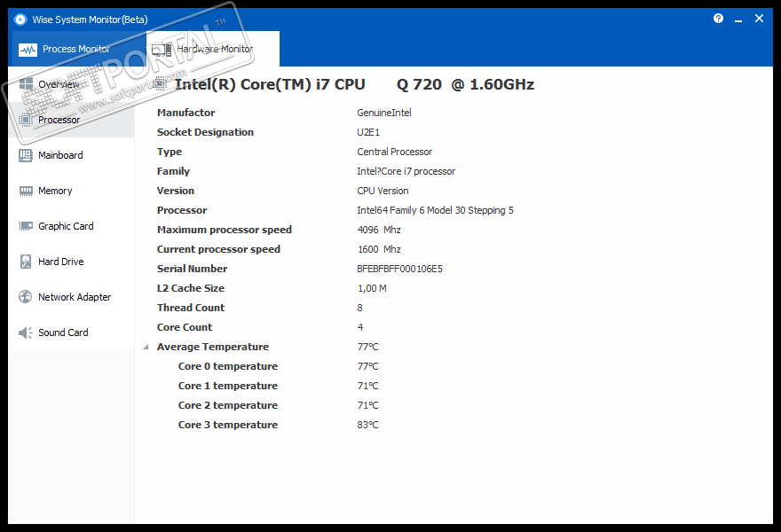Open the Graphic Card section
Screen dimensions: 781x532
click(x=71, y=226)
